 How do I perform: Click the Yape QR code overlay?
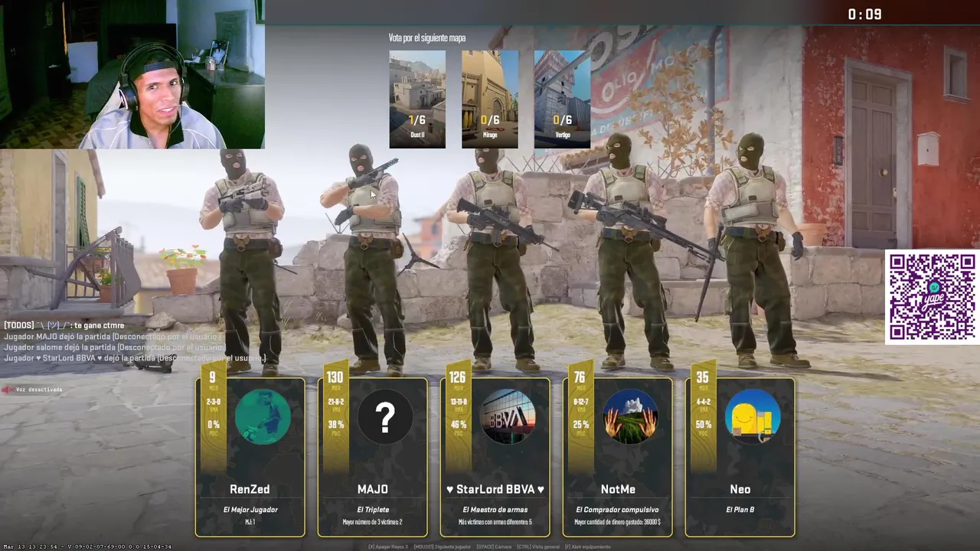pyautogui.click(x=932, y=297)
